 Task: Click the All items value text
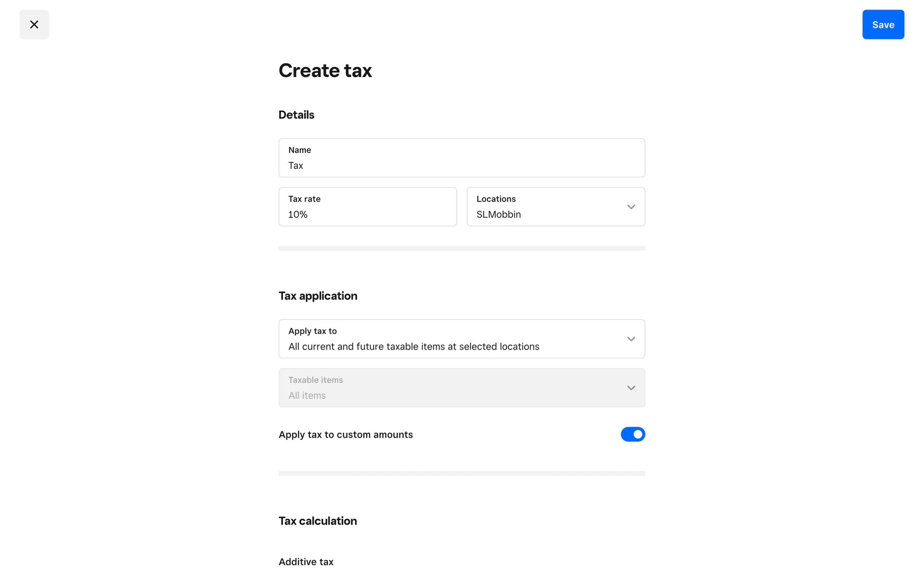tap(307, 396)
